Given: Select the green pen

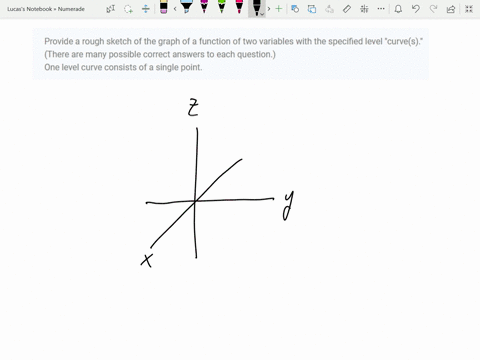Looking at the screenshot, I should 222,7.
